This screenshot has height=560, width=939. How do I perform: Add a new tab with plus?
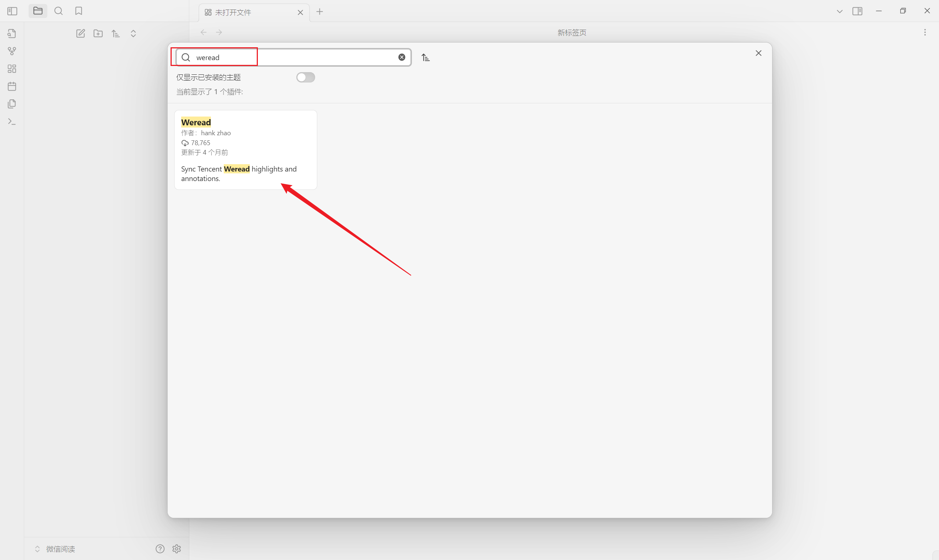click(319, 12)
